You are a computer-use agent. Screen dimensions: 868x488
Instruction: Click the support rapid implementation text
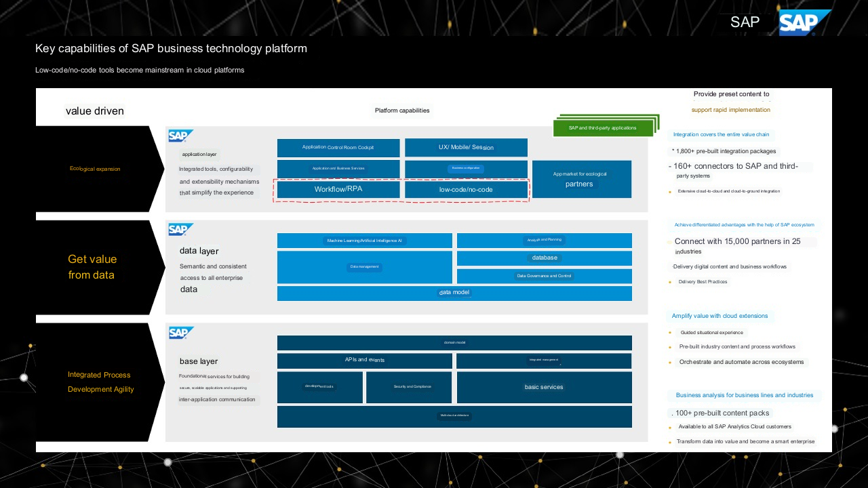pyautogui.click(x=731, y=110)
